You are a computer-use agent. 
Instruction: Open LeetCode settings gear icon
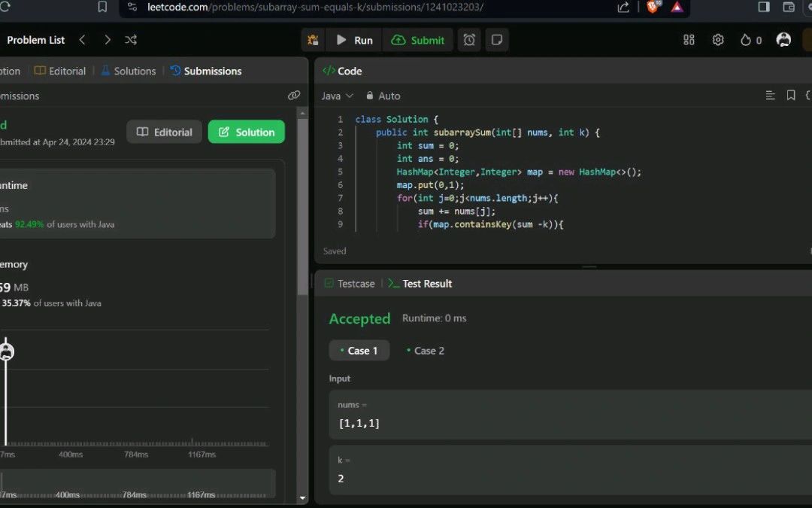pyautogui.click(x=718, y=40)
